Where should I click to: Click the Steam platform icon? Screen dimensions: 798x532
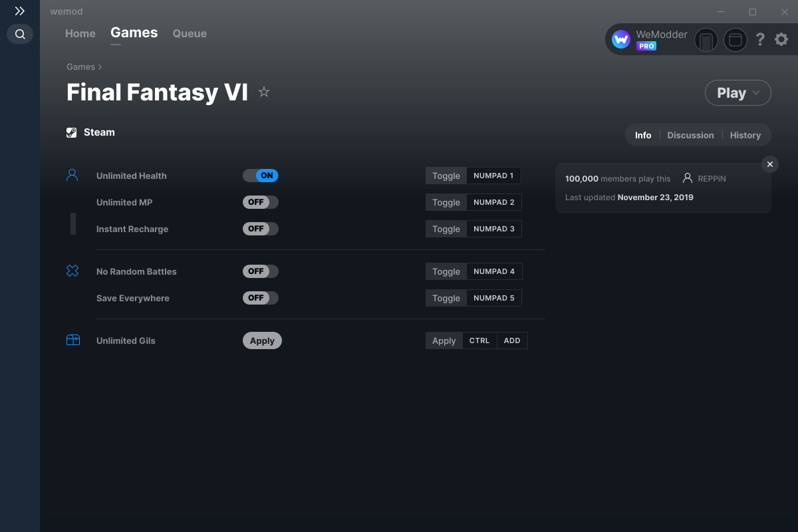pos(72,132)
